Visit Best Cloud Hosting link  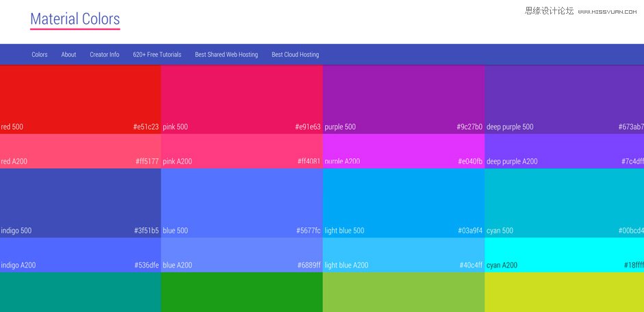coord(295,55)
